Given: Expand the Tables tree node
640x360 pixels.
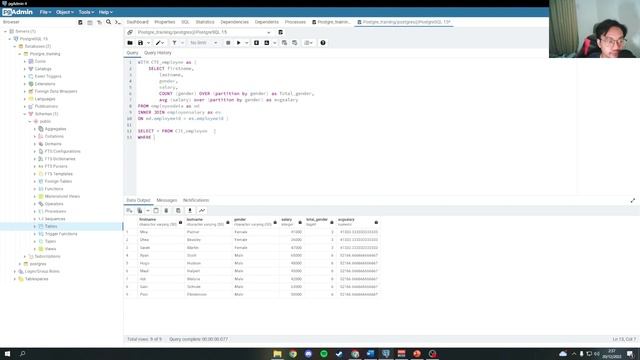Looking at the screenshot, I should coord(35,227).
